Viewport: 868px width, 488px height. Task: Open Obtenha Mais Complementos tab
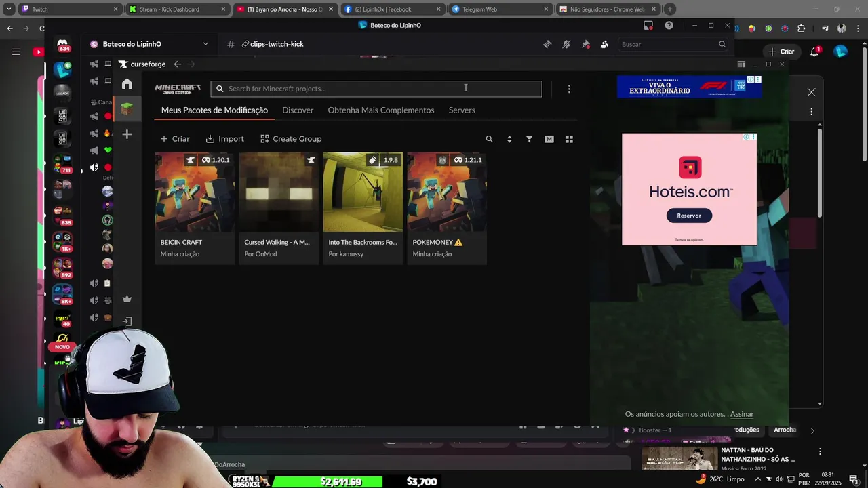(381, 110)
